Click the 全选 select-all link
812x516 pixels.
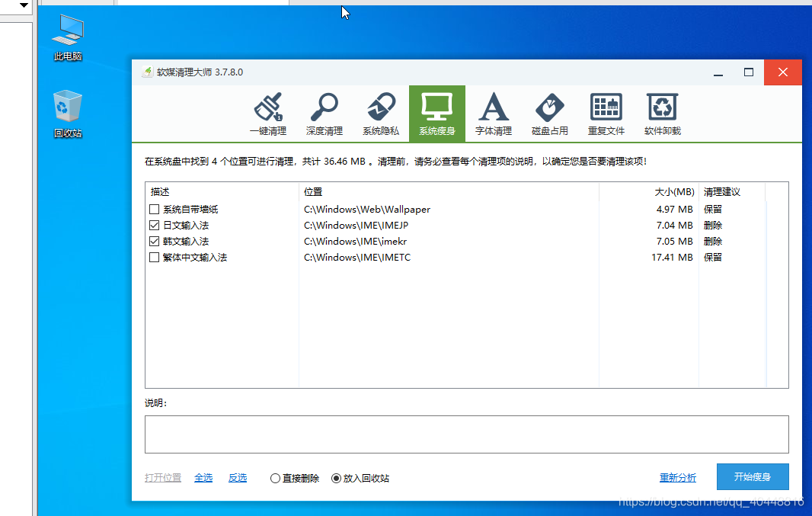pyautogui.click(x=203, y=478)
